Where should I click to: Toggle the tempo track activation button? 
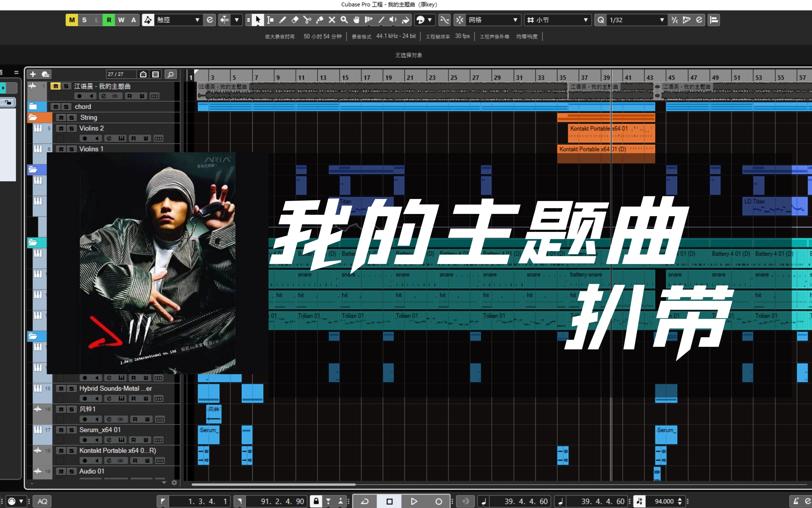[640, 501]
